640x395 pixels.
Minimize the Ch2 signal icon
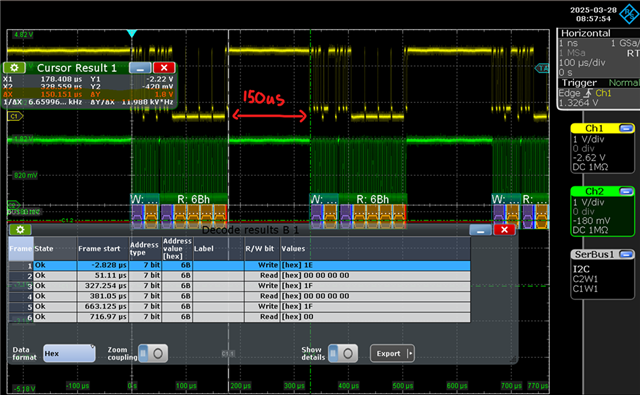[626, 191]
